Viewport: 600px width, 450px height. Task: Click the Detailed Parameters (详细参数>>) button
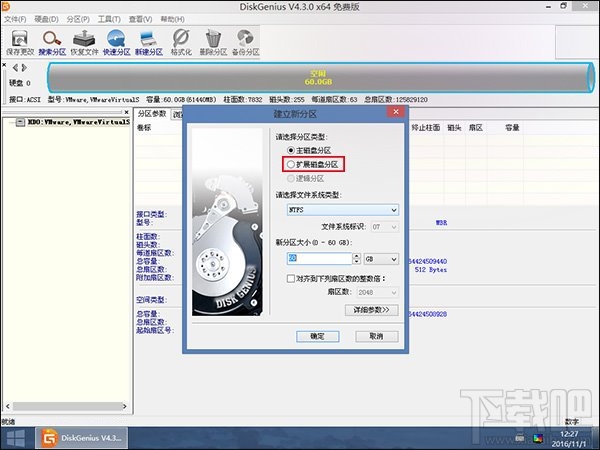point(371,310)
